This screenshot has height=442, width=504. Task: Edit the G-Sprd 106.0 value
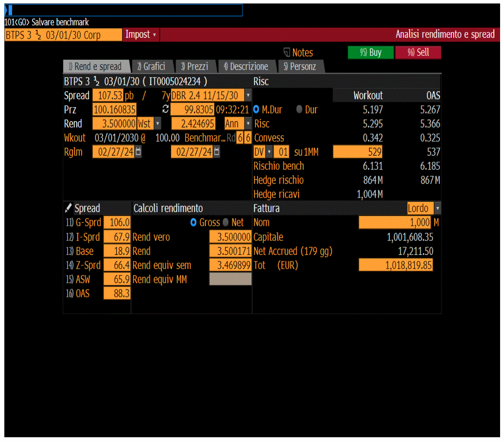tap(117, 222)
